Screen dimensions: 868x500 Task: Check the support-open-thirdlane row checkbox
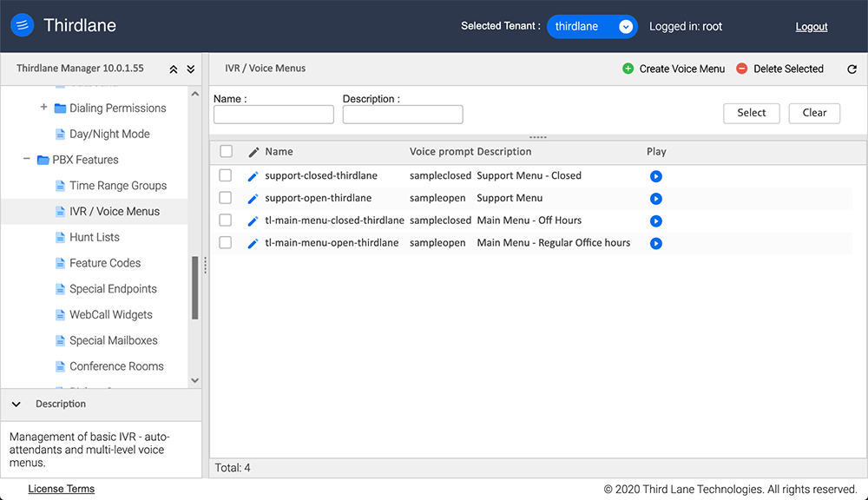(x=226, y=198)
